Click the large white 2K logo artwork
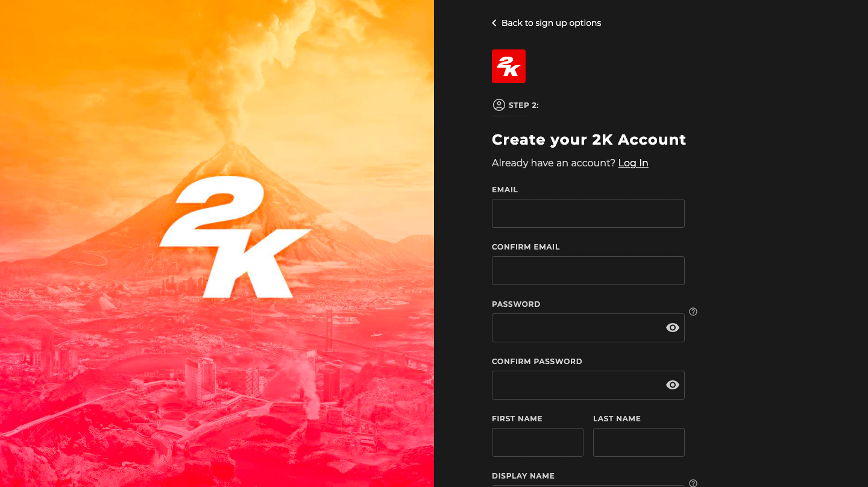The image size is (868, 487). 235,237
